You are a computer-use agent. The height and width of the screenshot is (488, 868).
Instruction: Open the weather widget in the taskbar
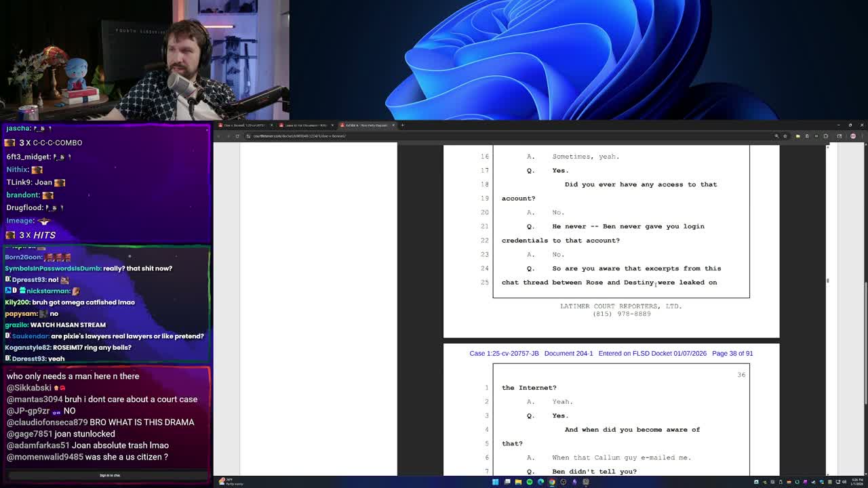tap(231, 482)
